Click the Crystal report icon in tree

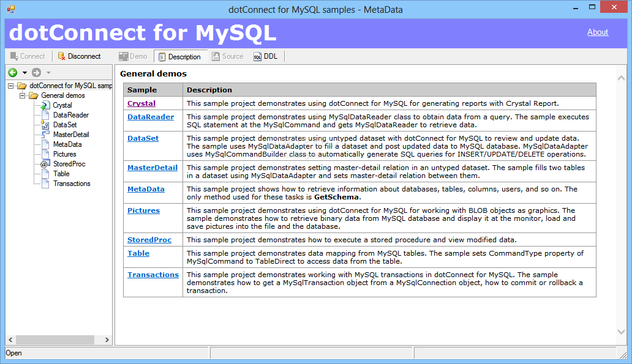coord(45,105)
